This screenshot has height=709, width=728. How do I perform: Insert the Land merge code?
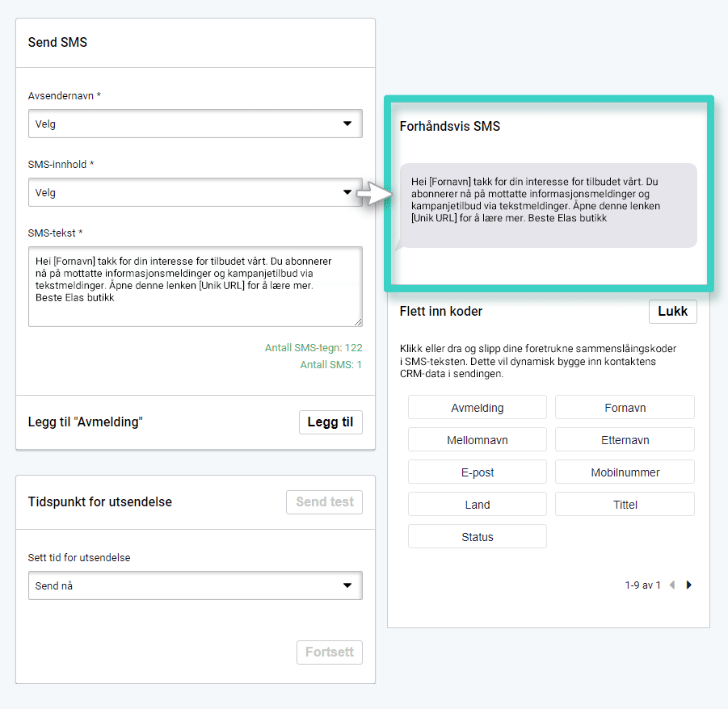pos(477,505)
